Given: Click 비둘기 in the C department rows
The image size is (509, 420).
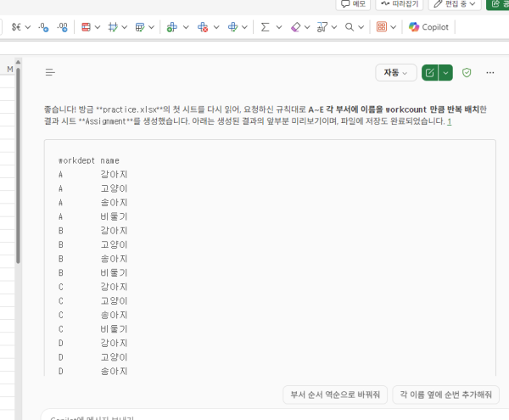Looking at the screenshot, I should coord(114,329).
